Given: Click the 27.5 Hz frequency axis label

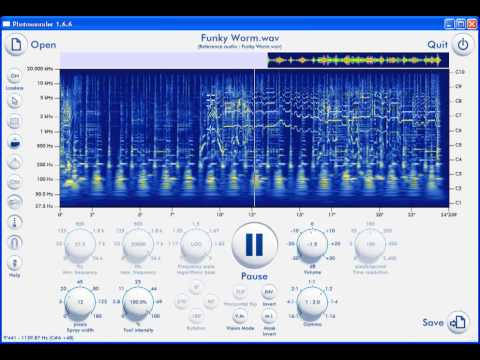Looking at the screenshot, I should (x=44, y=206).
